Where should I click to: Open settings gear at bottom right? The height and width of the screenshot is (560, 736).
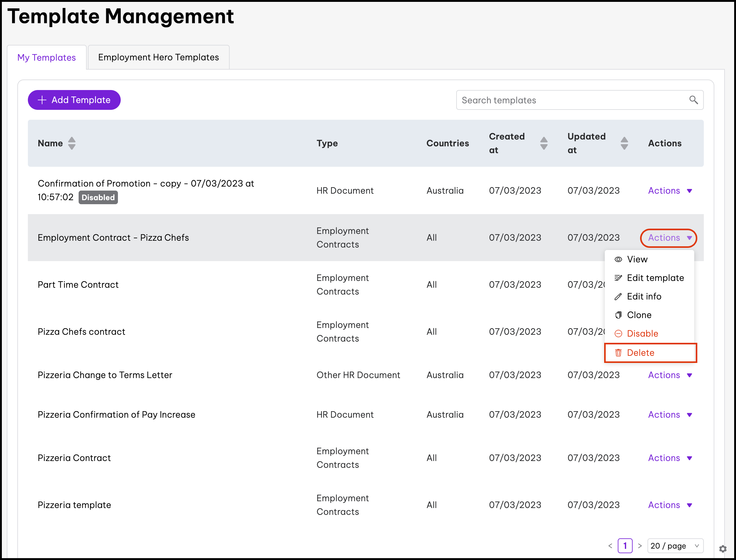(723, 549)
